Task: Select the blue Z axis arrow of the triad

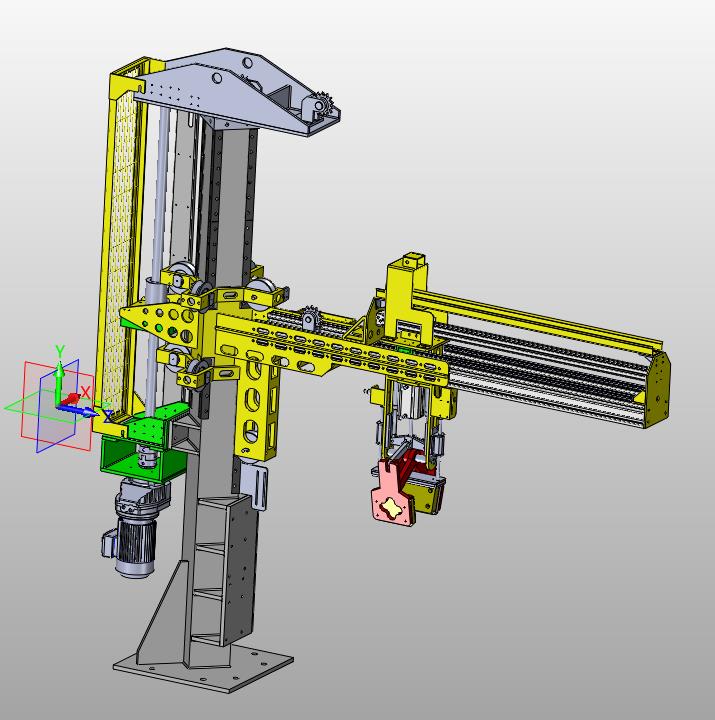Action: 78,411
